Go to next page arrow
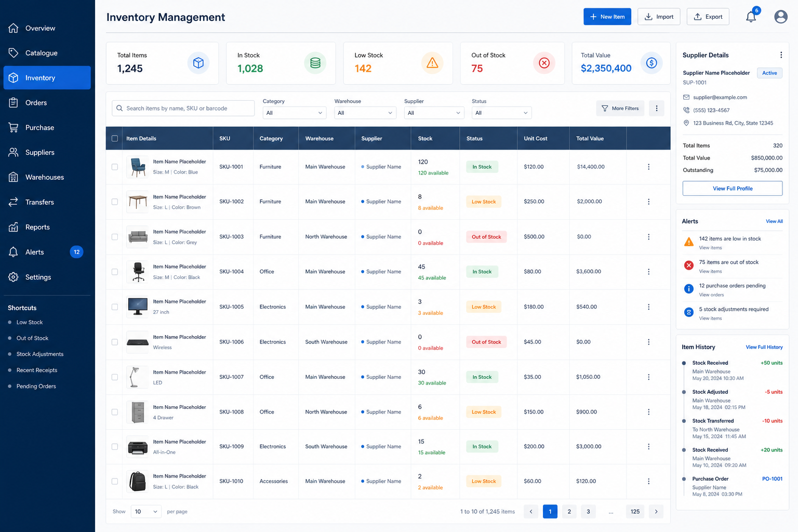The width and height of the screenshot is (798, 532). (x=656, y=512)
